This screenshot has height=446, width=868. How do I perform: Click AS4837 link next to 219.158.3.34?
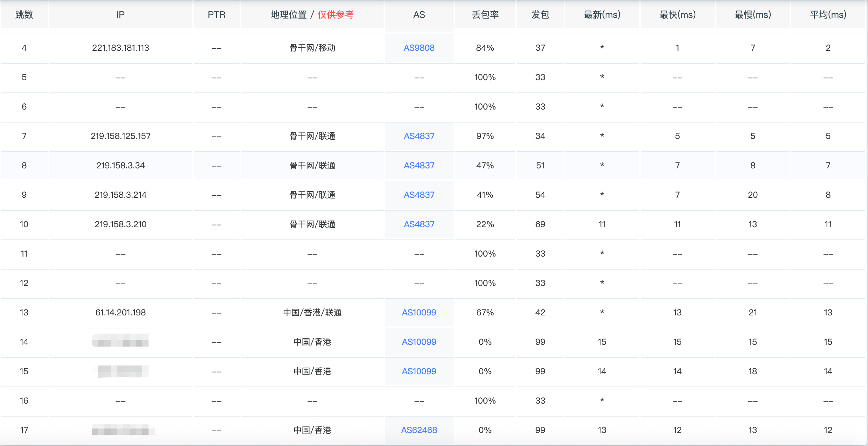click(x=419, y=166)
